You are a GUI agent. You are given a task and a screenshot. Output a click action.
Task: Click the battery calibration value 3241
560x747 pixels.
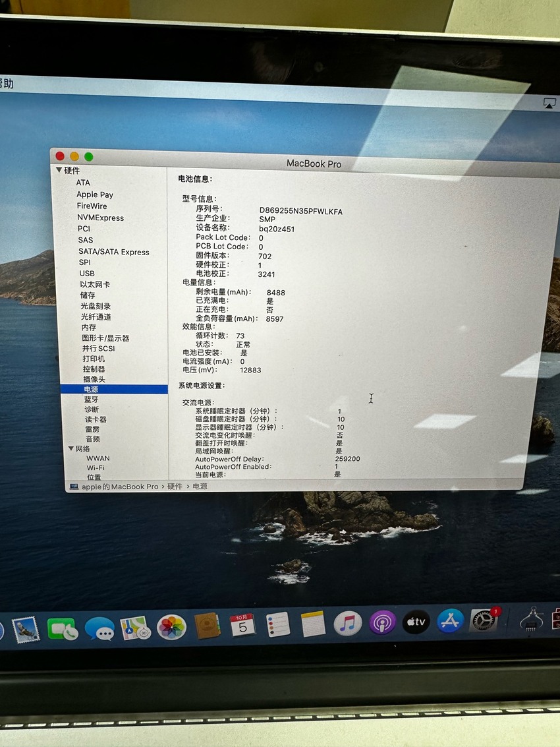tap(267, 274)
